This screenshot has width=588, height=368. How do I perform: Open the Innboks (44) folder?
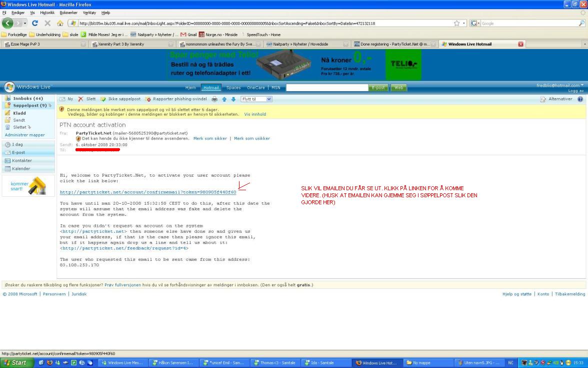28,98
